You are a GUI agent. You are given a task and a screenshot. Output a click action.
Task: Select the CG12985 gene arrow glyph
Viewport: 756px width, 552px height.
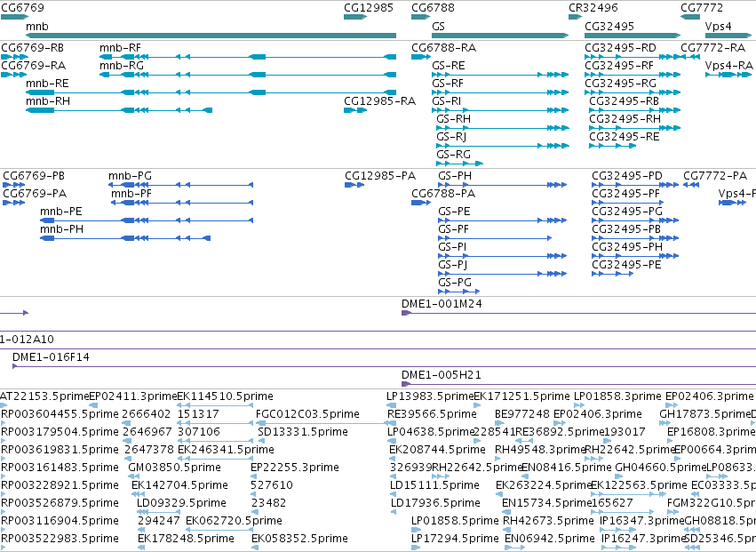click(356, 17)
